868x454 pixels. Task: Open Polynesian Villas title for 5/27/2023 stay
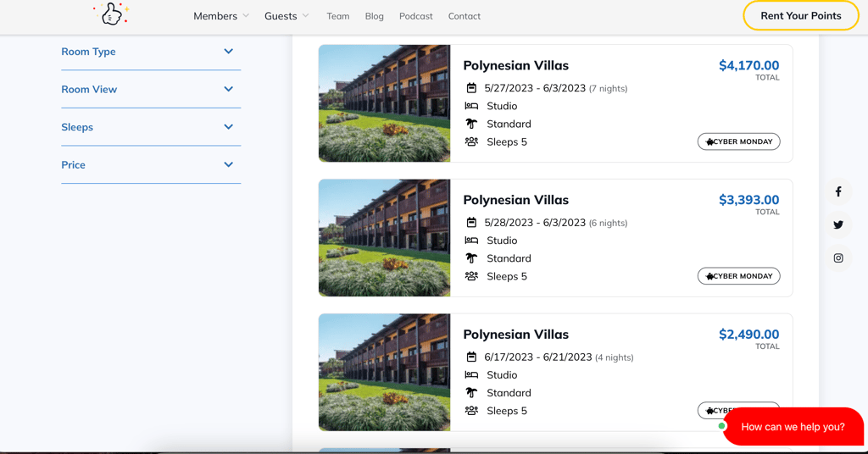coord(516,65)
